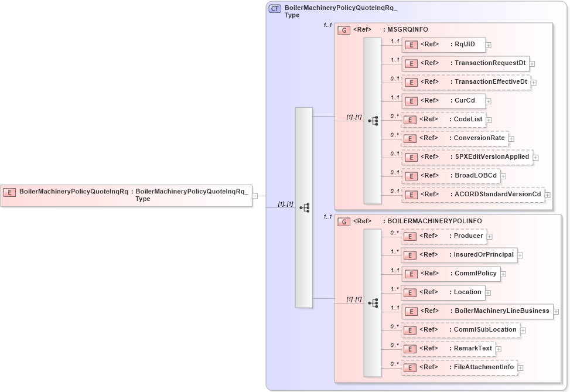
Task: Click the E icon of the CurCd element
Action: [x=411, y=101]
